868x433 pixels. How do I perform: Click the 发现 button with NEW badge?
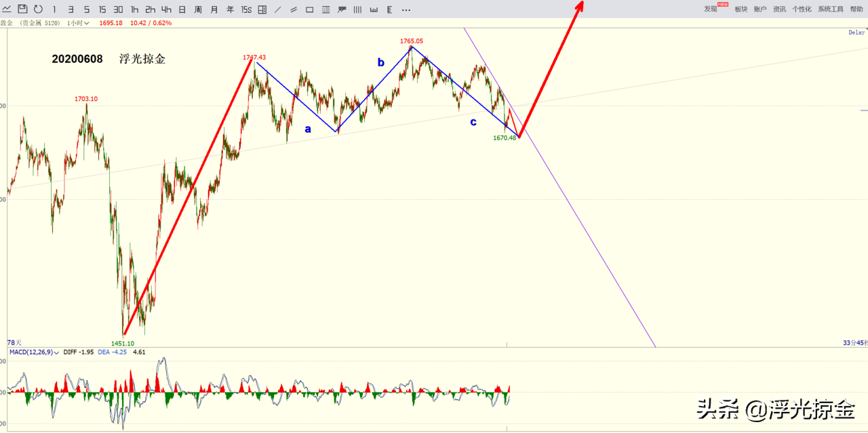pos(711,9)
